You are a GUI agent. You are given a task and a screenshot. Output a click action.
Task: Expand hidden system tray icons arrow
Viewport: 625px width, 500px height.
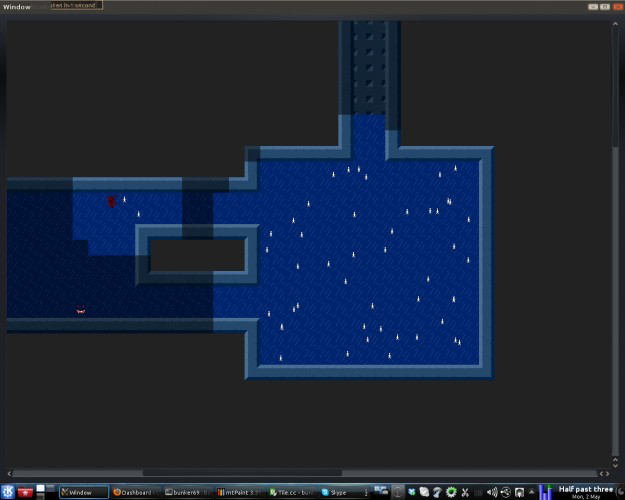(x=531, y=492)
